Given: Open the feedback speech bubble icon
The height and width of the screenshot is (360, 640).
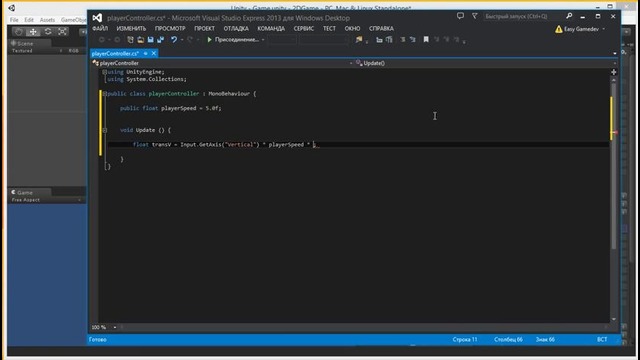Looking at the screenshot, I should [x=460, y=16].
